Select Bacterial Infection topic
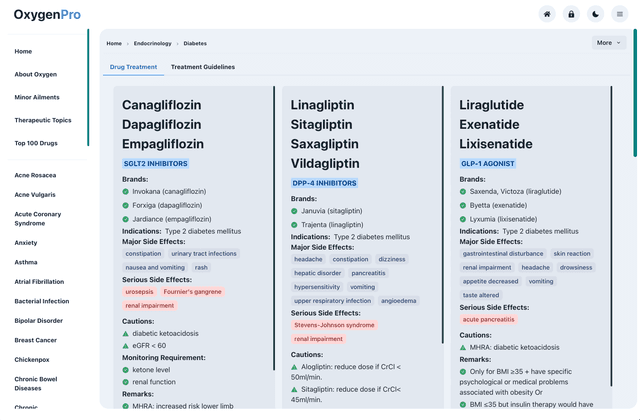This screenshot has width=640, height=420. 42,301
